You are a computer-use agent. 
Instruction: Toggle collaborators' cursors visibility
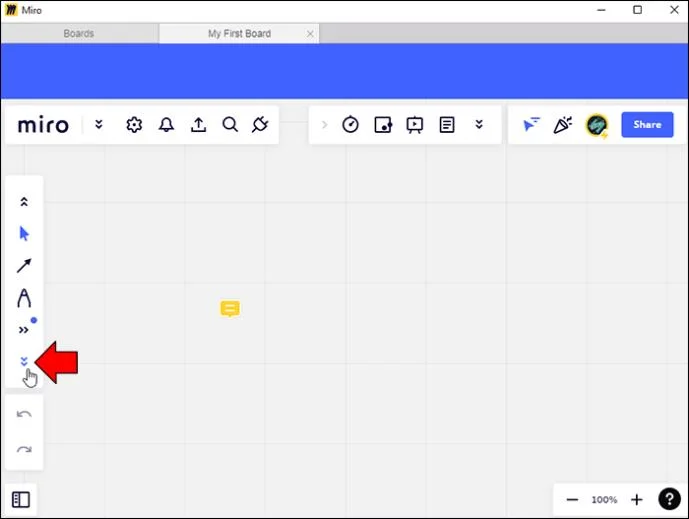[531, 125]
